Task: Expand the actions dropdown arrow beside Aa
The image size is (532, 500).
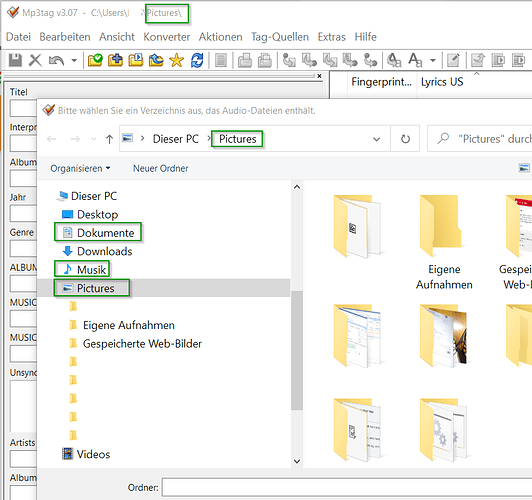Action: pos(433,61)
